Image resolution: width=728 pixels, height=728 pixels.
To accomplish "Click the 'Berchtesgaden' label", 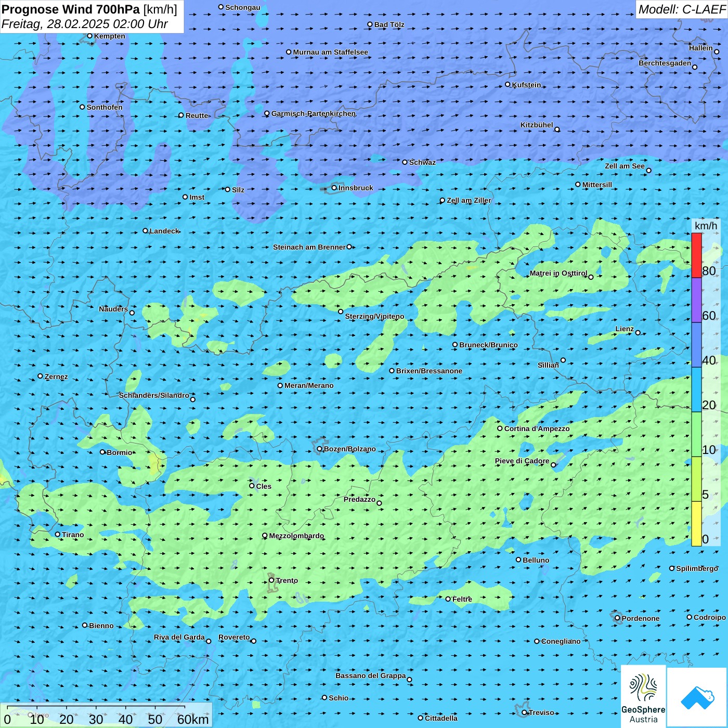I will coord(665,63).
